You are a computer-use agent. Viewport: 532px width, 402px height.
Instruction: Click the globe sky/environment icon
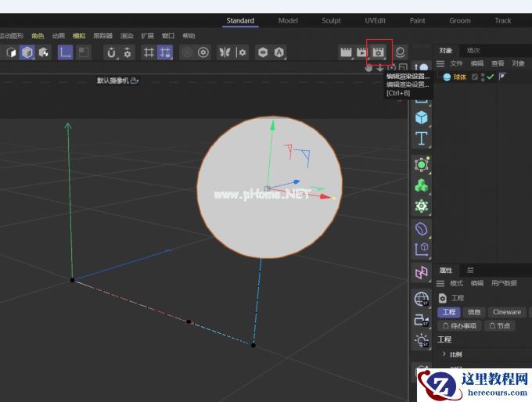[x=422, y=298]
